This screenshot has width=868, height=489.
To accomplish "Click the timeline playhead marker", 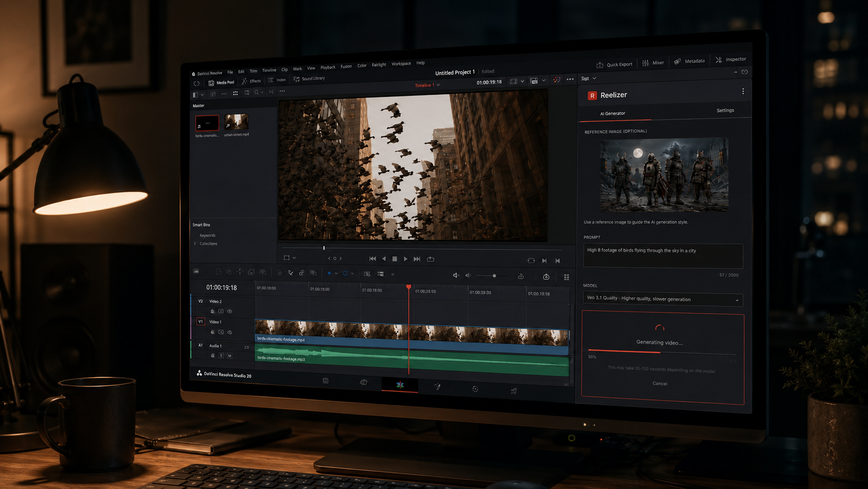I will 409,287.
